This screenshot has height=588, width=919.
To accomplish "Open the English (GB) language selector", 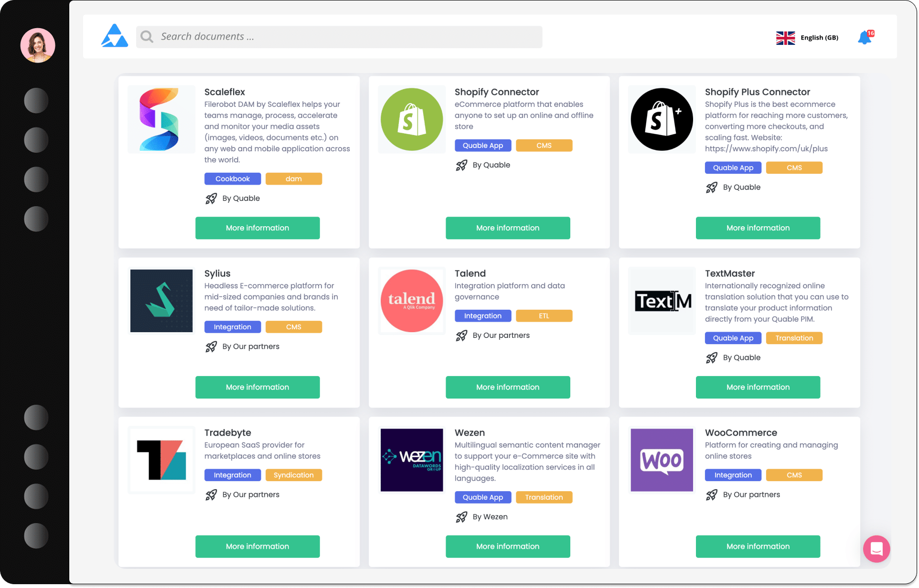I will pos(819,38).
